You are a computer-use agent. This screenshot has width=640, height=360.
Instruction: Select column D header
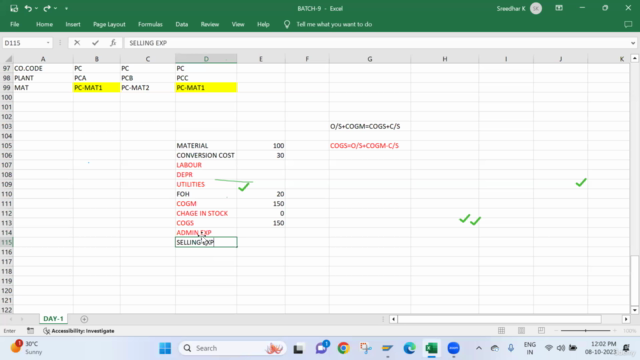(x=206, y=59)
